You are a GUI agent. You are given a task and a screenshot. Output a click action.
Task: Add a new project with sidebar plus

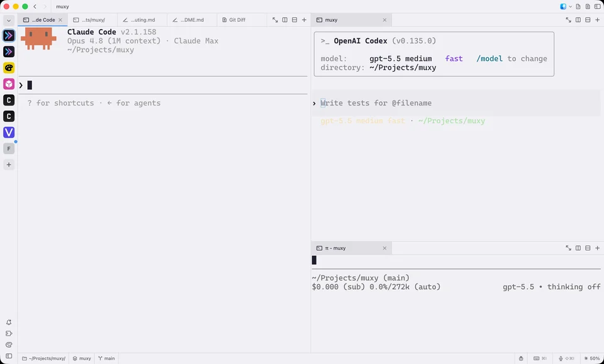pos(9,165)
